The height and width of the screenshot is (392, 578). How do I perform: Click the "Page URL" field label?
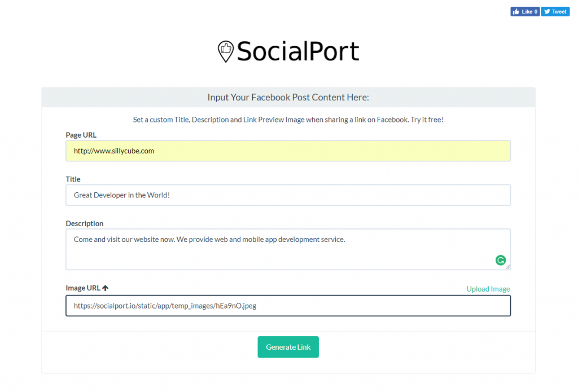tap(81, 135)
